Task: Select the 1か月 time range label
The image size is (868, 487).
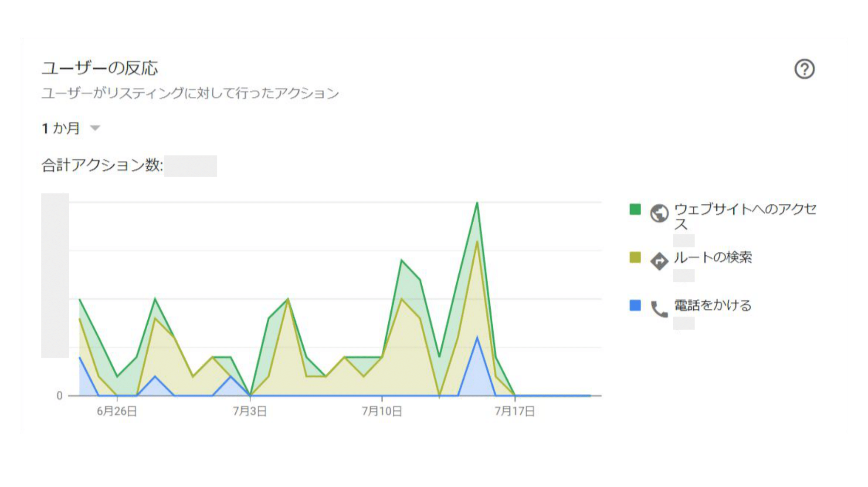Action: (61, 129)
